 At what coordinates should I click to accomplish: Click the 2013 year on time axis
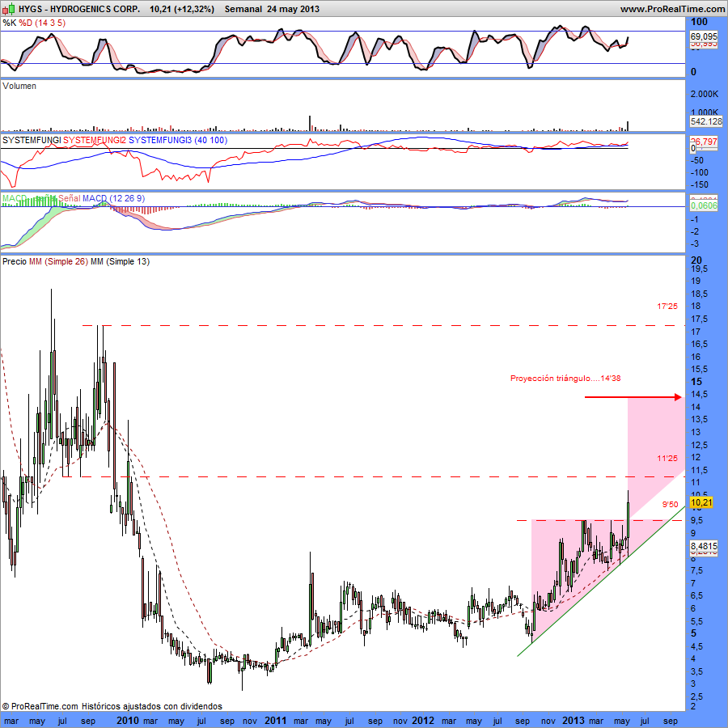point(573,720)
